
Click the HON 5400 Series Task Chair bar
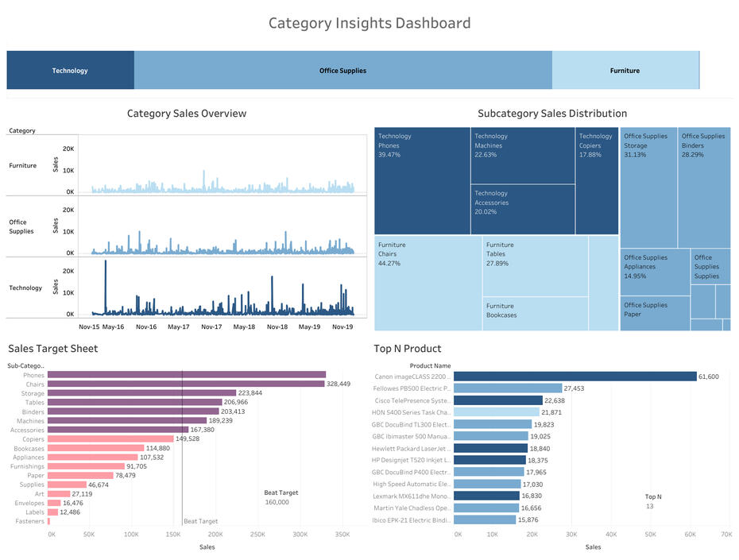(x=496, y=412)
